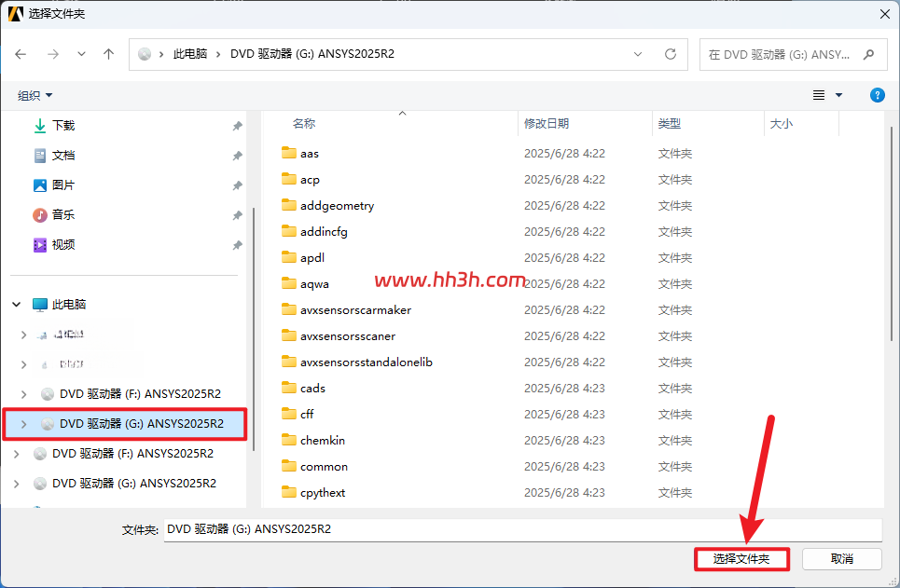The height and width of the screenshot is (588, 900).
Task: Open the view options dropdown arrow
Action: (x=838, y=95)
